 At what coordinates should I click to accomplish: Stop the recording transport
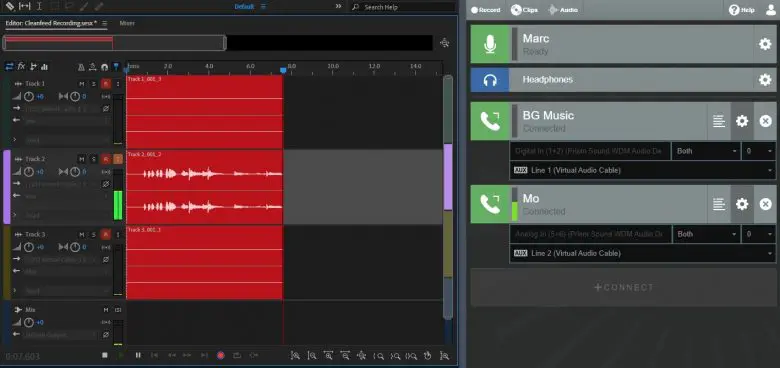point(104,355)
